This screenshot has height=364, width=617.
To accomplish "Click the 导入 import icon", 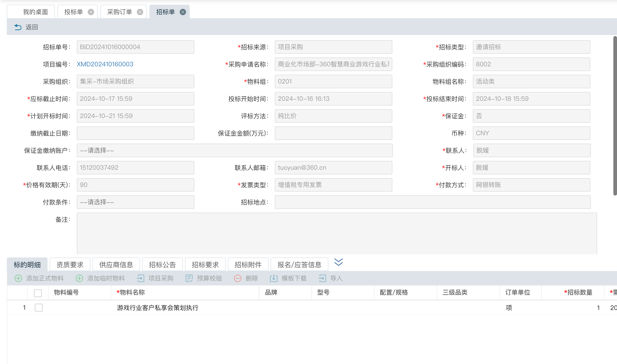I will [322, 278].
